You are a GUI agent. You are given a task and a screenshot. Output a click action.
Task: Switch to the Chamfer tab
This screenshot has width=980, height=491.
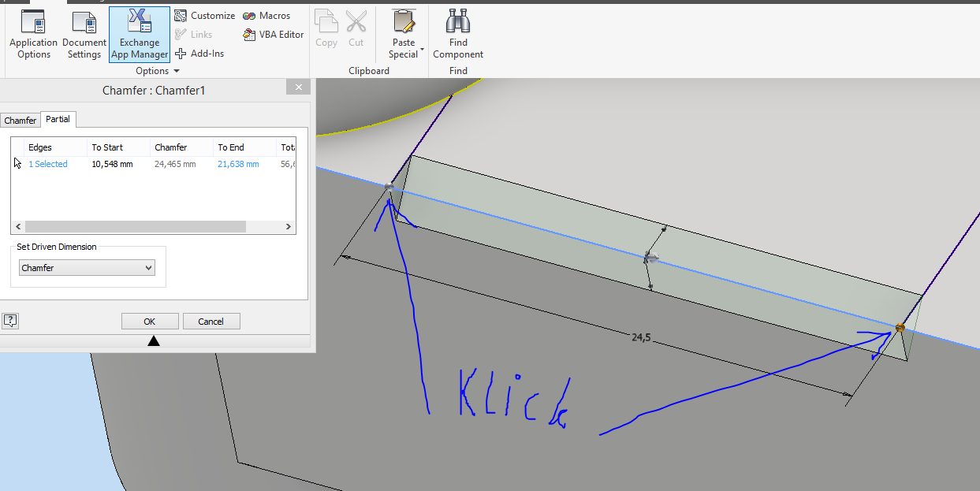click(20, 120)
